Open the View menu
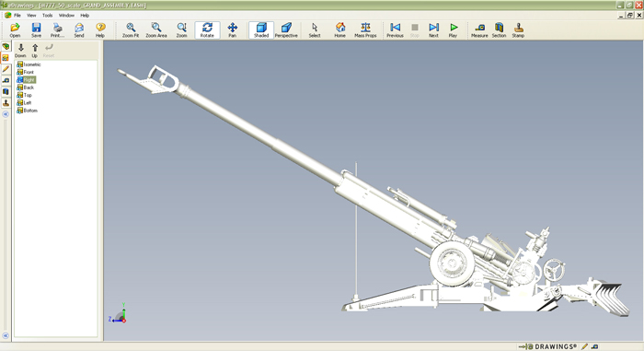The height and width of the screenshot is (351, 644). pos(31,16)
